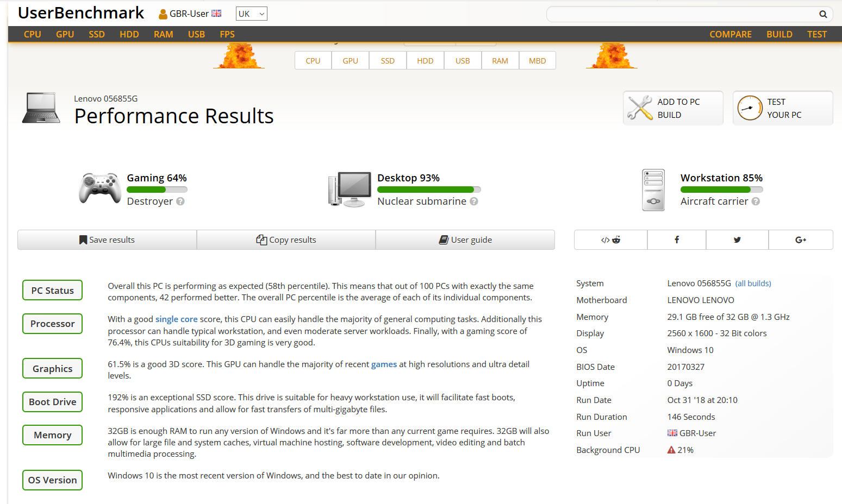Follow the 'games' link
This screenshot has height=504, width=842.
click(384, 364)
